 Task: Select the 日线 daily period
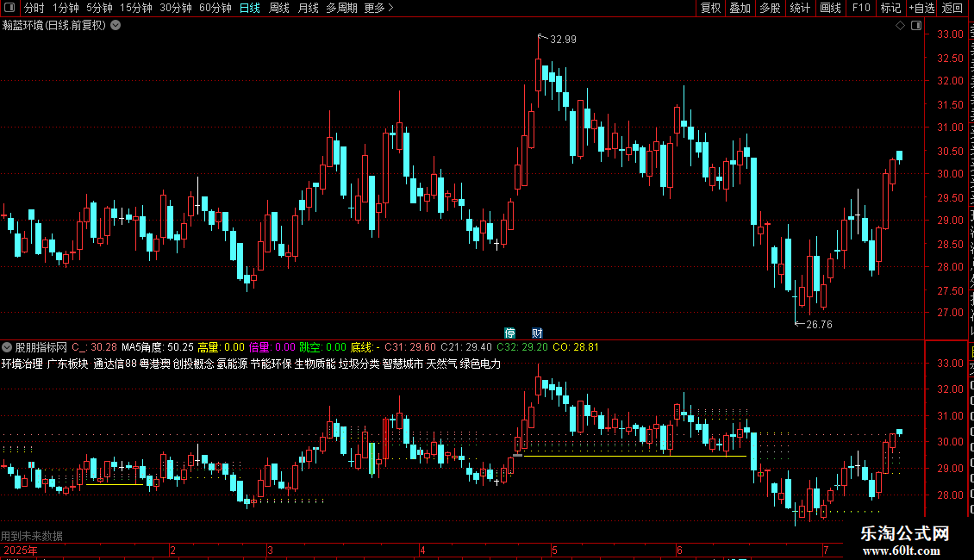(x=250, y=8)
